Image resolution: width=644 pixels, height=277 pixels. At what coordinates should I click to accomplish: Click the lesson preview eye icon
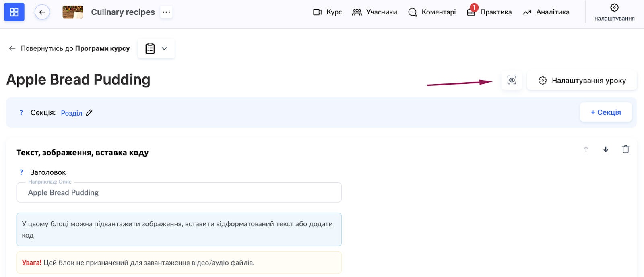pos(512,80)
